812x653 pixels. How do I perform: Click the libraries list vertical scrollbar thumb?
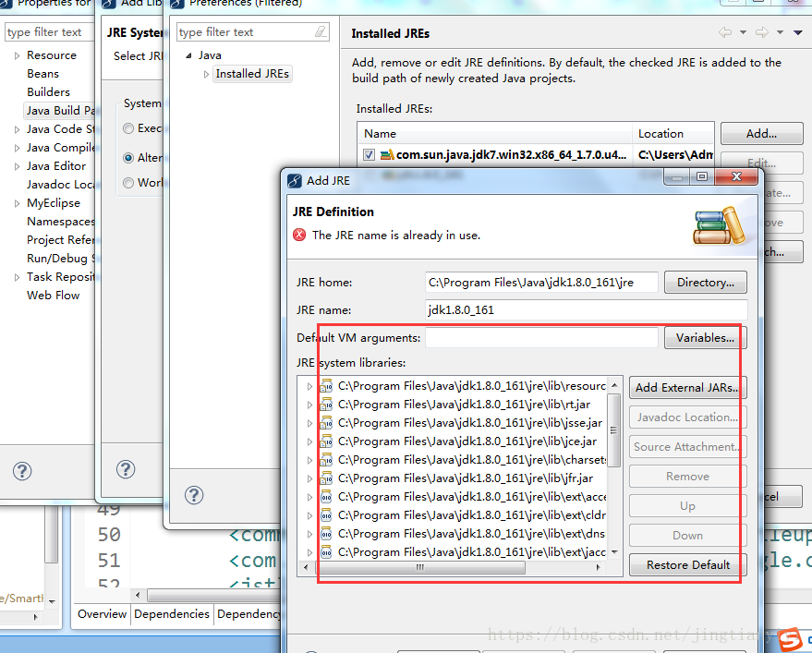(613, 429)
